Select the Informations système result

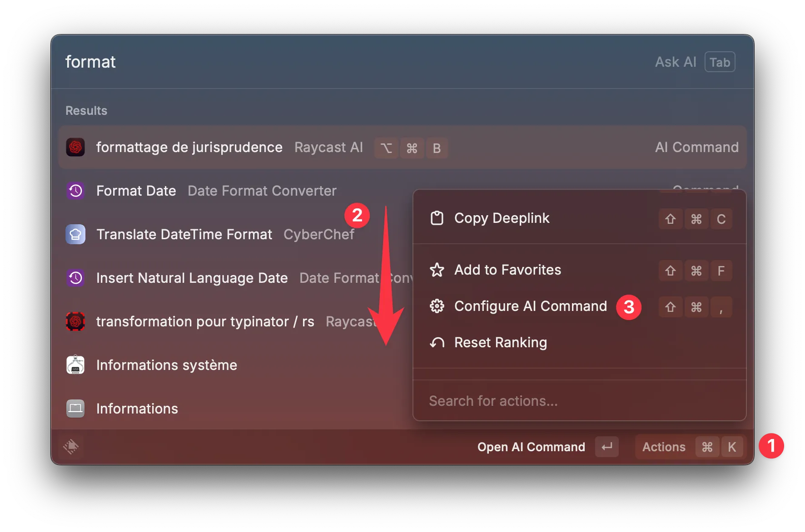236,365
